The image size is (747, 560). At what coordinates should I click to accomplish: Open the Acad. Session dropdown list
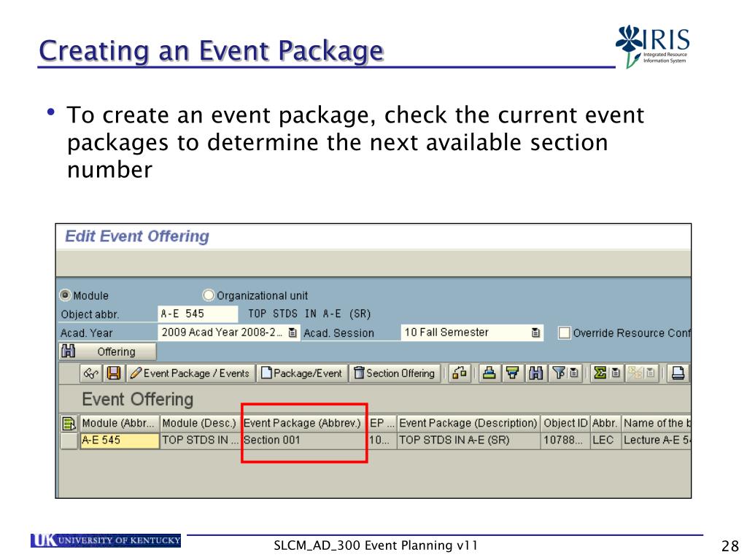(x=535, y=332)
